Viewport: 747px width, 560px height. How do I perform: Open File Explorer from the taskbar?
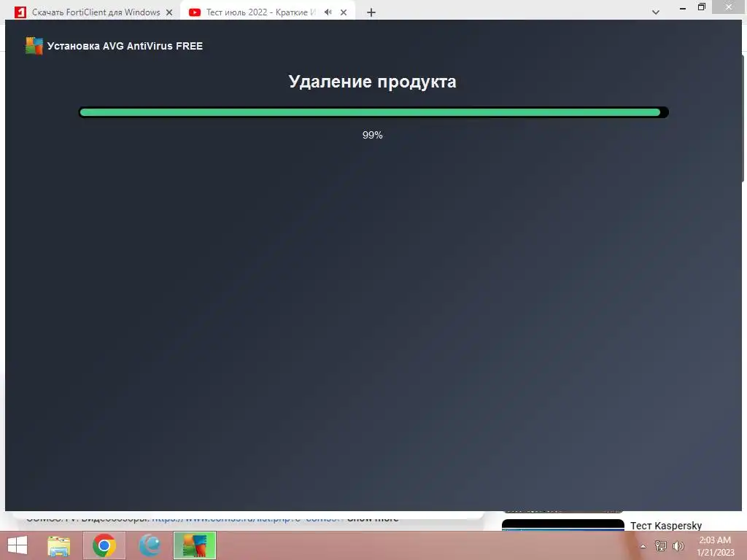tap(58, 545)
